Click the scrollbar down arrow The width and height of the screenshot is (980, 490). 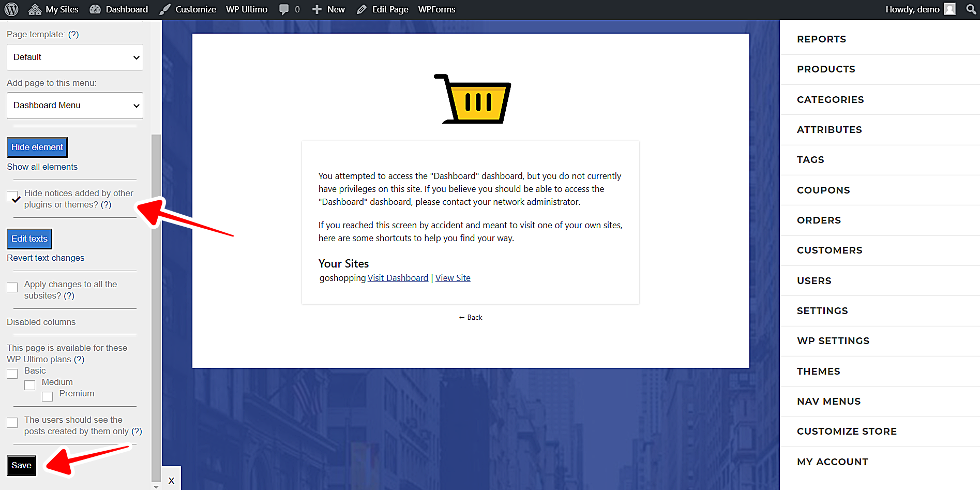pos(156,486)
